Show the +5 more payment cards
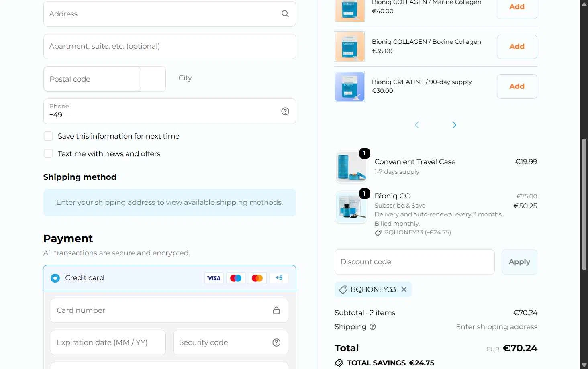Viewport: 588px width, 369px height. coord(279,278)
